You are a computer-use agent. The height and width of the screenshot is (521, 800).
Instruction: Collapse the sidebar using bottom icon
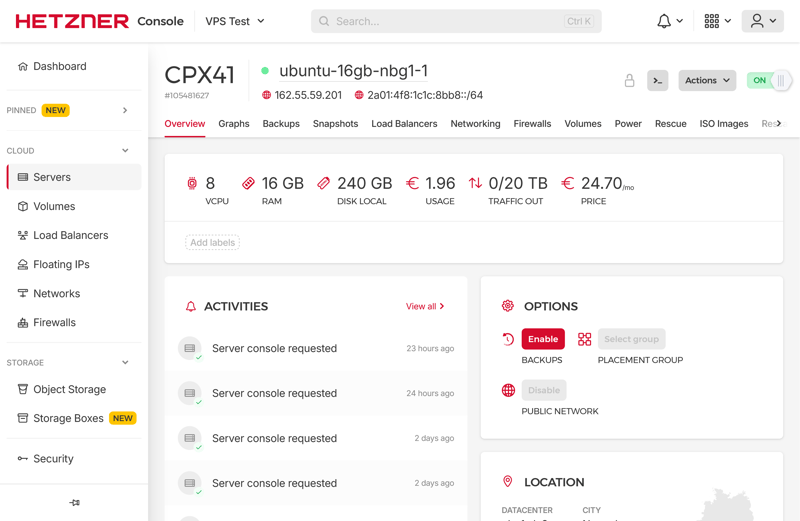74,503
